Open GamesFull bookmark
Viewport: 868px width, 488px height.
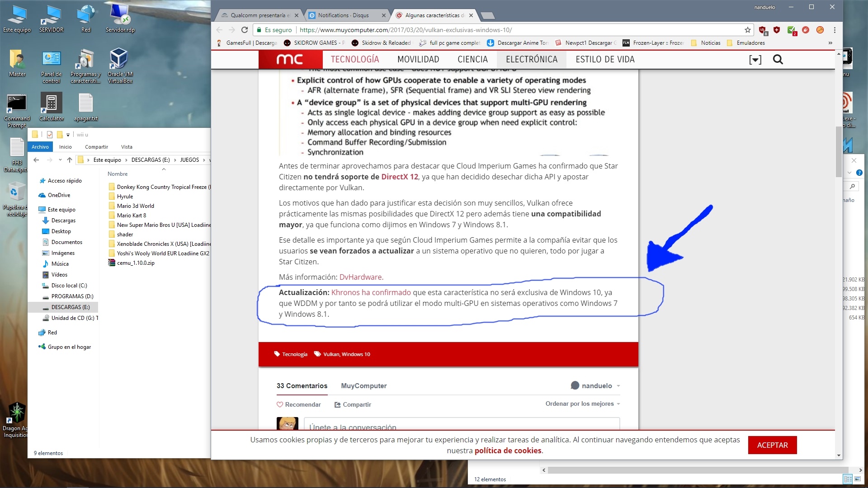click(x=247, y=43)
